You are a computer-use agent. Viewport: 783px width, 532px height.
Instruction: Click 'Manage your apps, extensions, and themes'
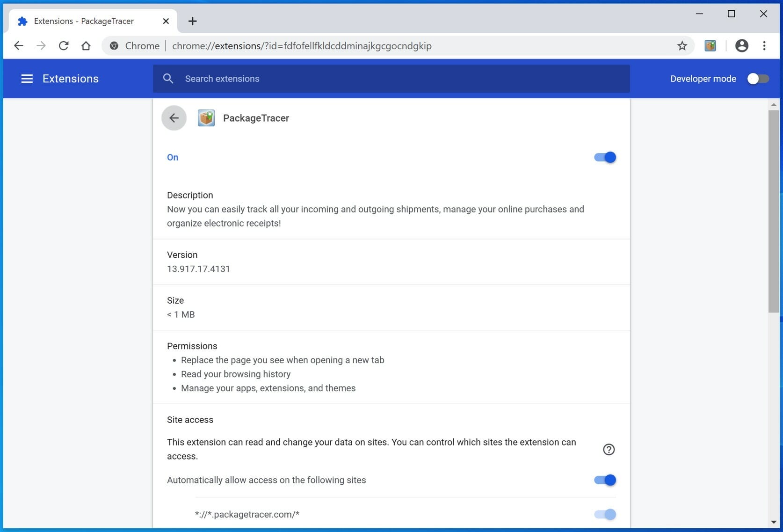pos(268,388)
